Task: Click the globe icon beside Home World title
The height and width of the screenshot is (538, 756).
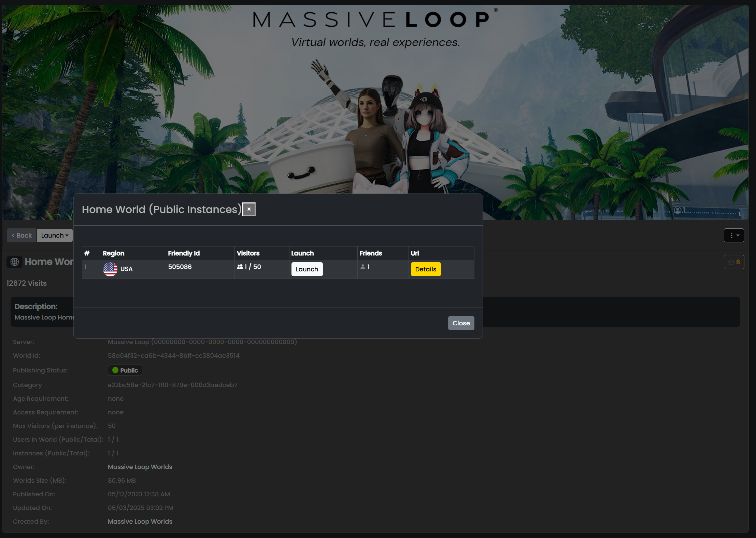Action: coord(14,262)
